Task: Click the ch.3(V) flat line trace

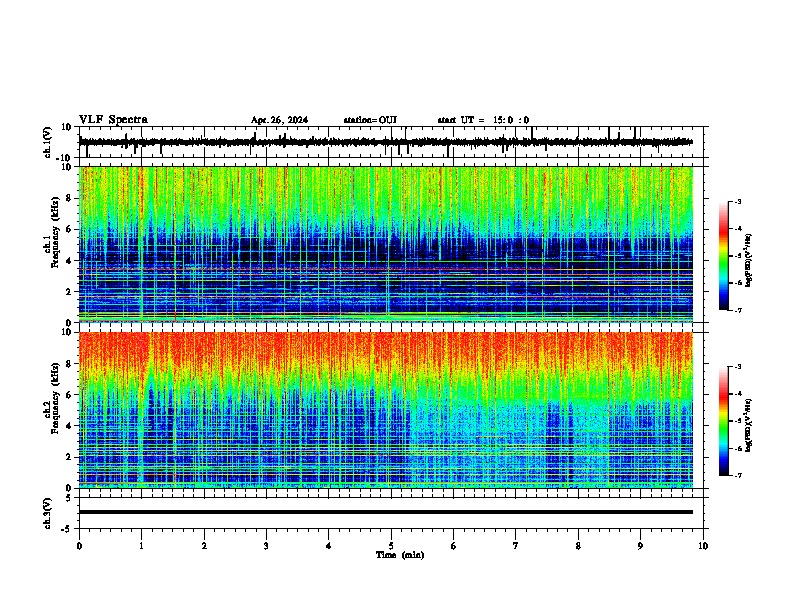Action: click(x=386, y=512)
